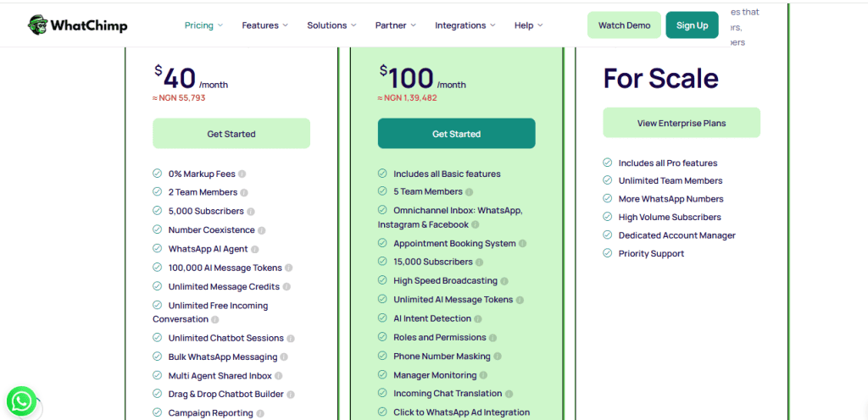Click checkmark beside Priority Support
This screenshot has width=868, height=420.
coord(607,253)
